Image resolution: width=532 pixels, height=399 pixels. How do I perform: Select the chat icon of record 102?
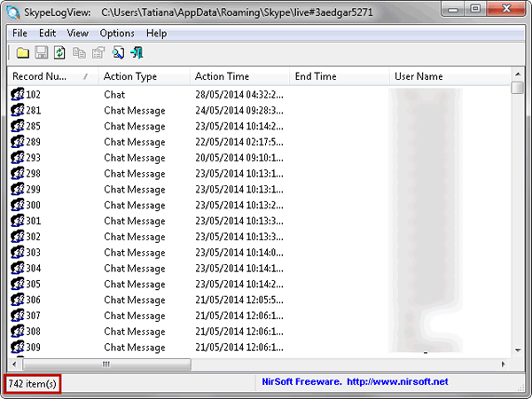(18, 94)
